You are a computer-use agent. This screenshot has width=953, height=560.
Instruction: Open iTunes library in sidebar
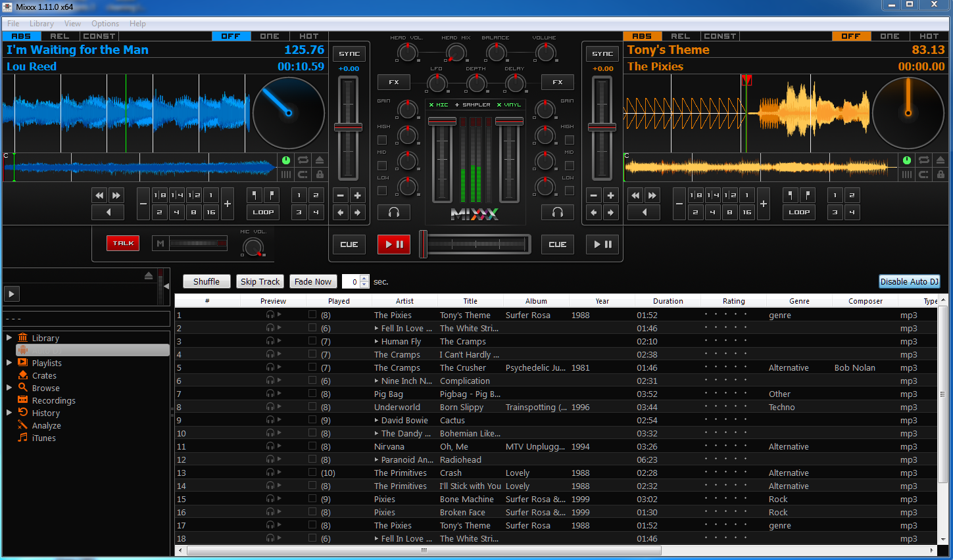(43, 438)
